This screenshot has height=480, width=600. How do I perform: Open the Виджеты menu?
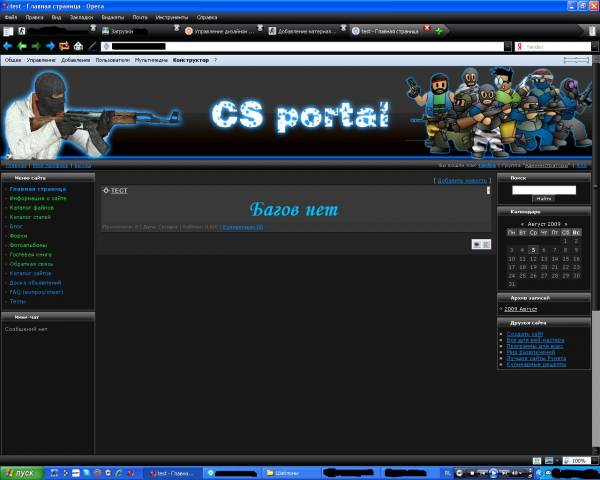click(x=112, y=18)
